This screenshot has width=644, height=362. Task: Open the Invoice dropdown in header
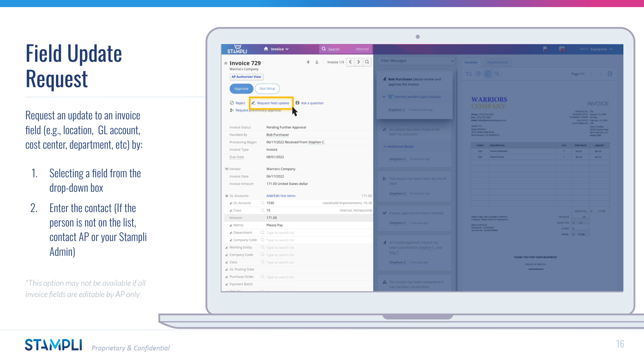pyautogui.click(x=279, y=49)
